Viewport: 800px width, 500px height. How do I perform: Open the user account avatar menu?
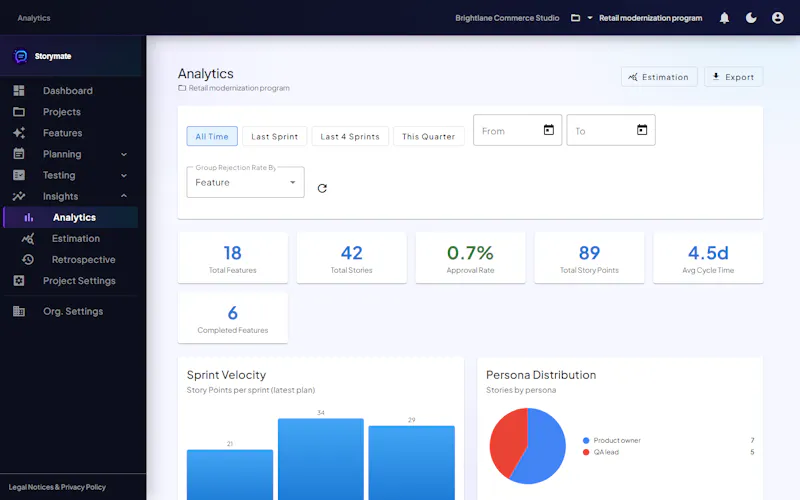point(778,18)
